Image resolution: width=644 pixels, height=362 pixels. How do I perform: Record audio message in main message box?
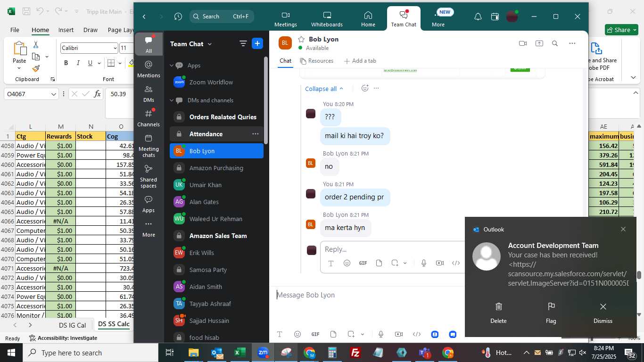pos(381,334)
